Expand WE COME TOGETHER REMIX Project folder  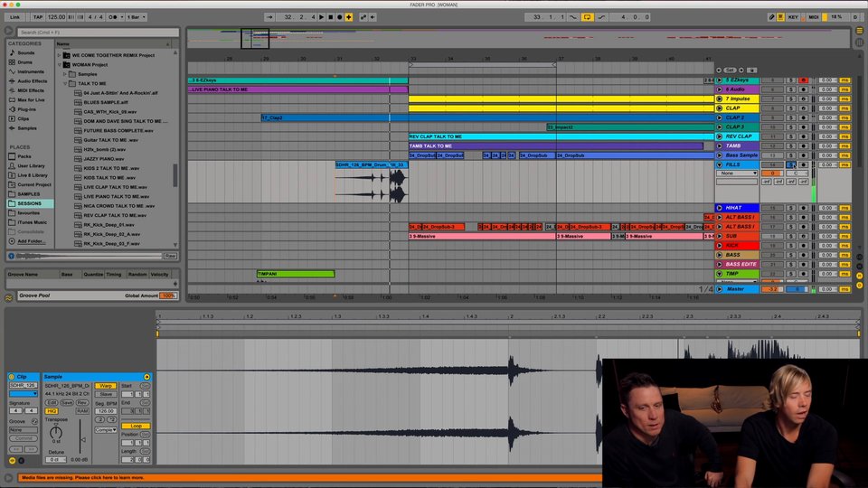(60, 55)
